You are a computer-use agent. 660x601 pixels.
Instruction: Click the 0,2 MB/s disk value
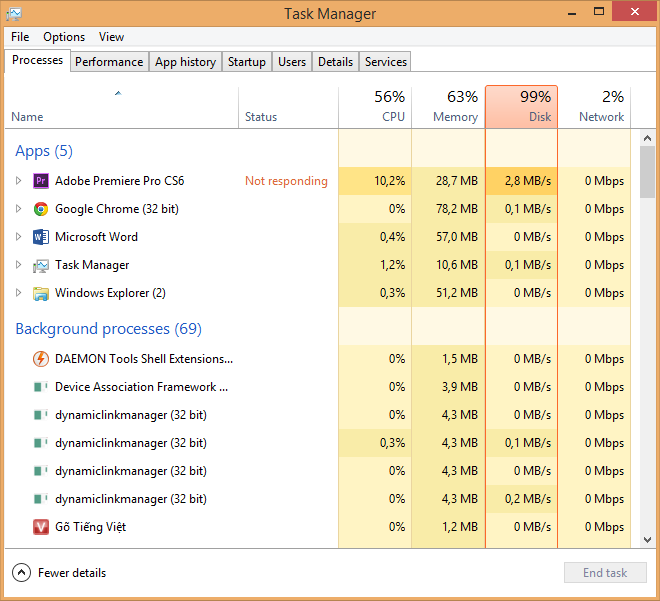point(528,499)
